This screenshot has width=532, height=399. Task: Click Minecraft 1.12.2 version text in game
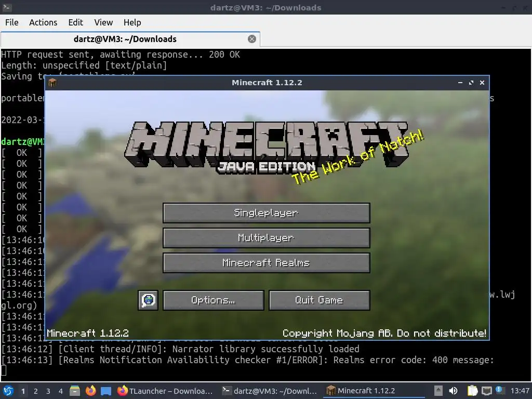(x=88, y=333)
